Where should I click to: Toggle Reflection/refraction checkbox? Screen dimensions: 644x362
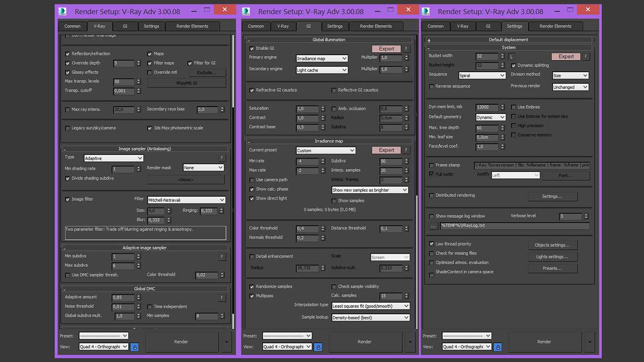pyautogui.click(x=68, y=54)
